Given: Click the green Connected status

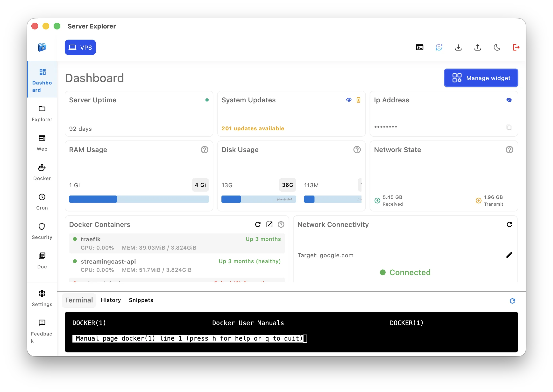Looking at the screenshot, I should 405,273.
